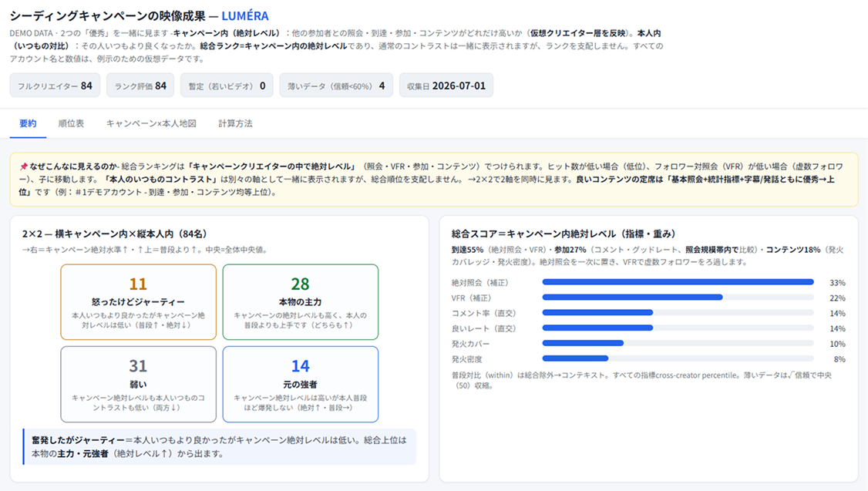Click the コメント率（直交）label
Image resolution: width=868 pixels, height=491 pixels.
[x=484, y=313]
